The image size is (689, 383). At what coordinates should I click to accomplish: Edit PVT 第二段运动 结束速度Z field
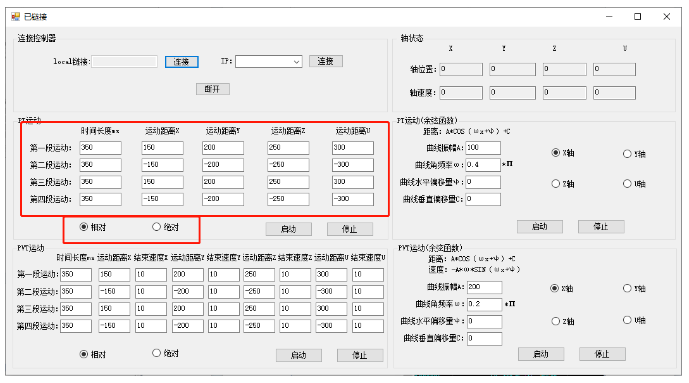pyautogui.click(x=295, y=292)
